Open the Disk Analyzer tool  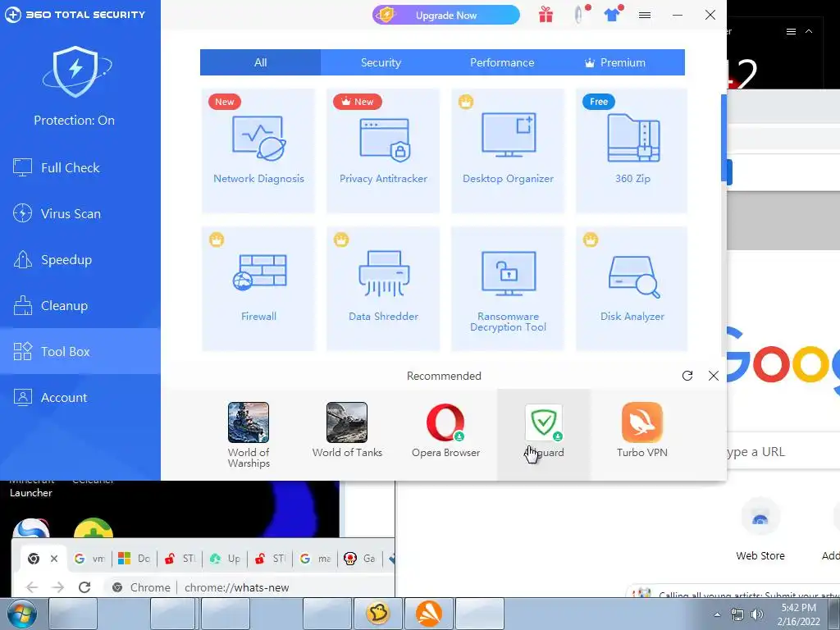point(632,289)
